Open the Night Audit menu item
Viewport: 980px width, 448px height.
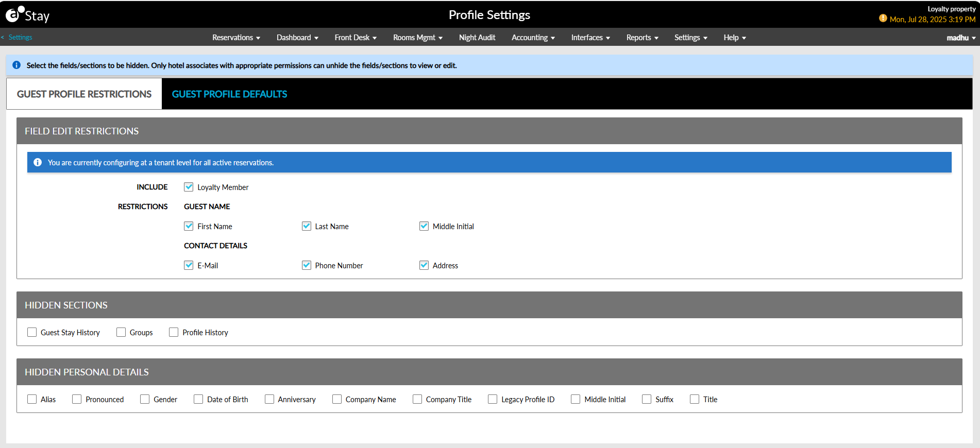(x=477, y=38)
